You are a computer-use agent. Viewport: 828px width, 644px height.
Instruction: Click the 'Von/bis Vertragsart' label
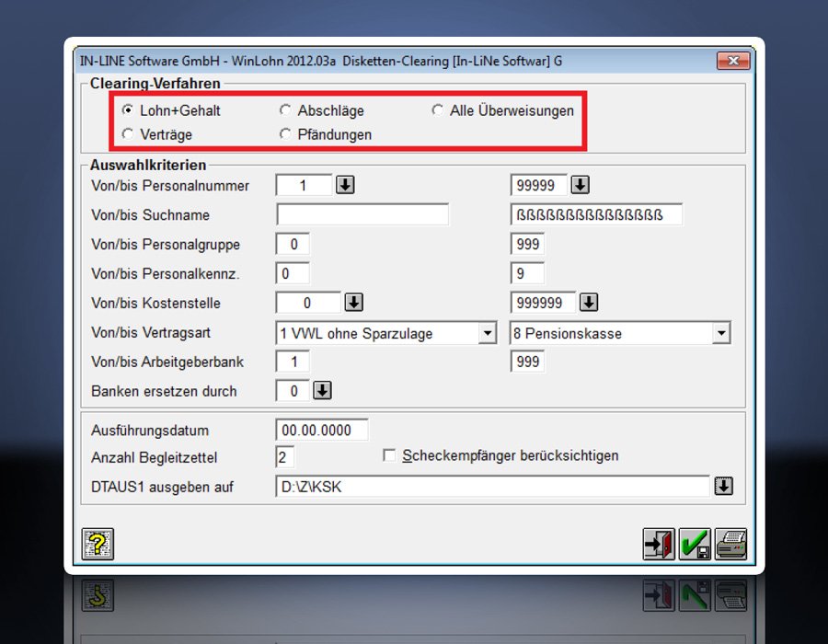point(151,332)
